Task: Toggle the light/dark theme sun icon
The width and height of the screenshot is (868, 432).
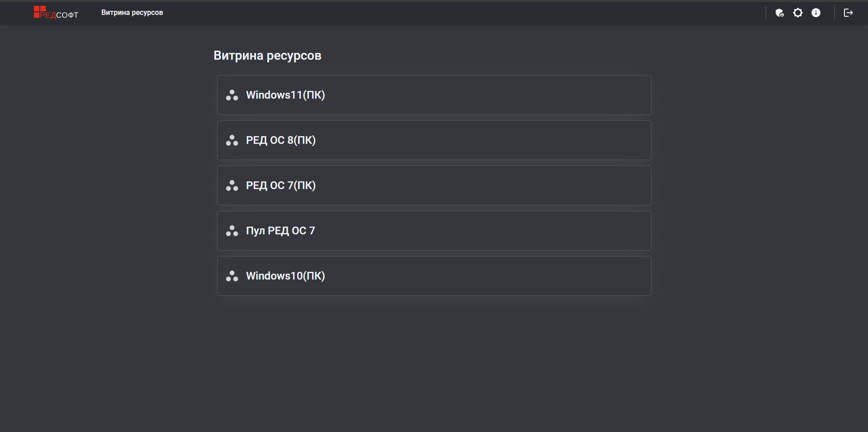Action: coord(798,13)
